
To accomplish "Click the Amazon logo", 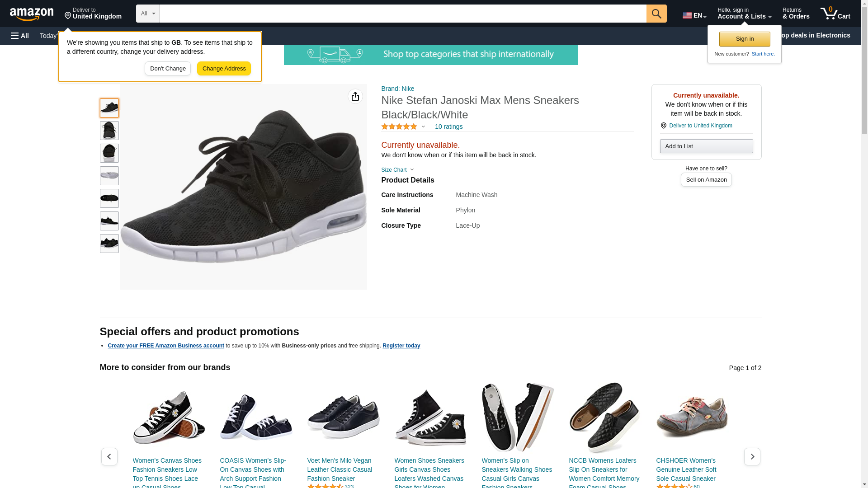I will pyautogui.click(x=32, y=14).
